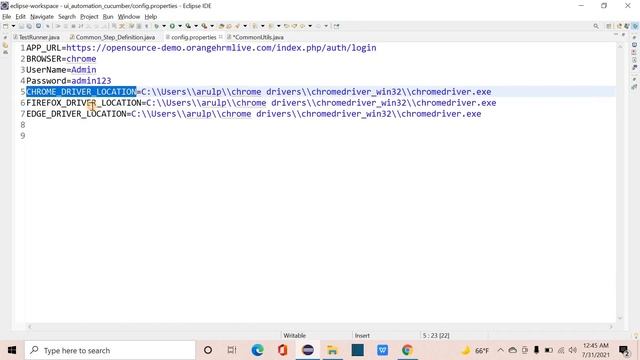Open the Debug dropdown arrow
This screenshot has height=360, width=640.
[x=164, y=26]
